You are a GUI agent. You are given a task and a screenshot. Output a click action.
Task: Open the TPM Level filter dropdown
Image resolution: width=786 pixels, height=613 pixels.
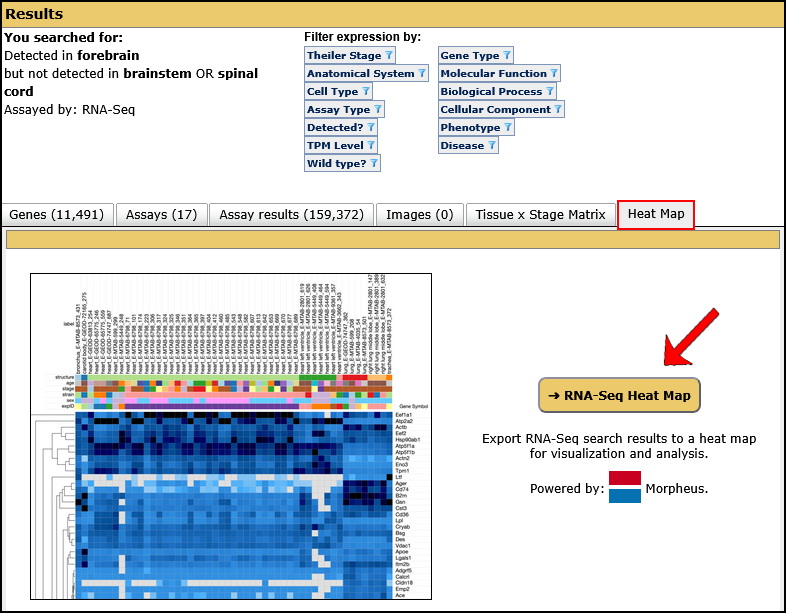pos(341,146)
